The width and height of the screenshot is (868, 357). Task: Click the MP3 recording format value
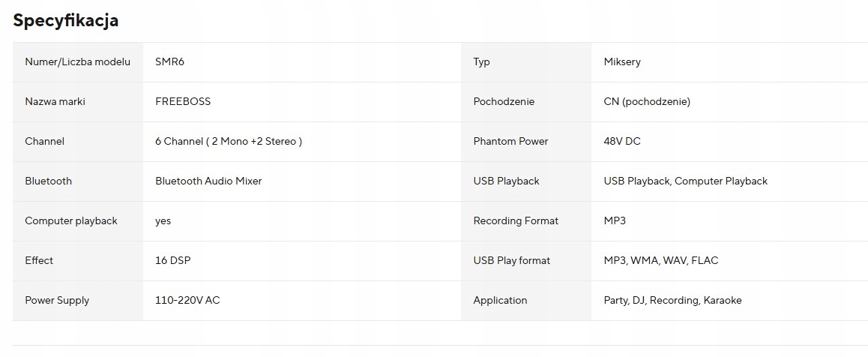tap(615, 220)
